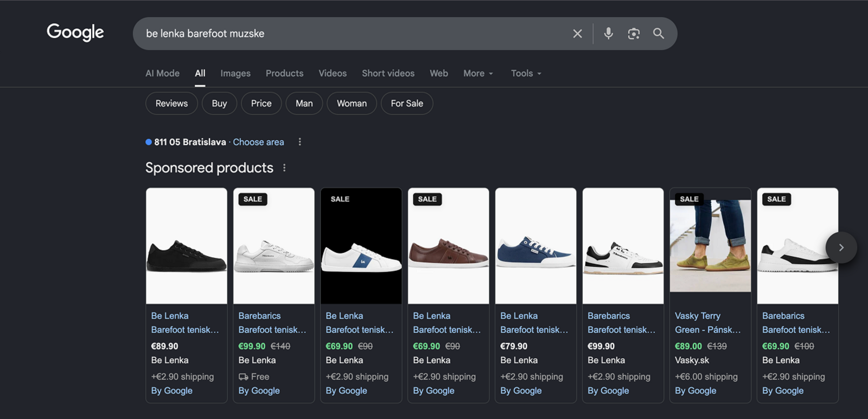Open the black sneaker product image
The height and width of the screenshot is (419, 868).
(x=187, y=246)
